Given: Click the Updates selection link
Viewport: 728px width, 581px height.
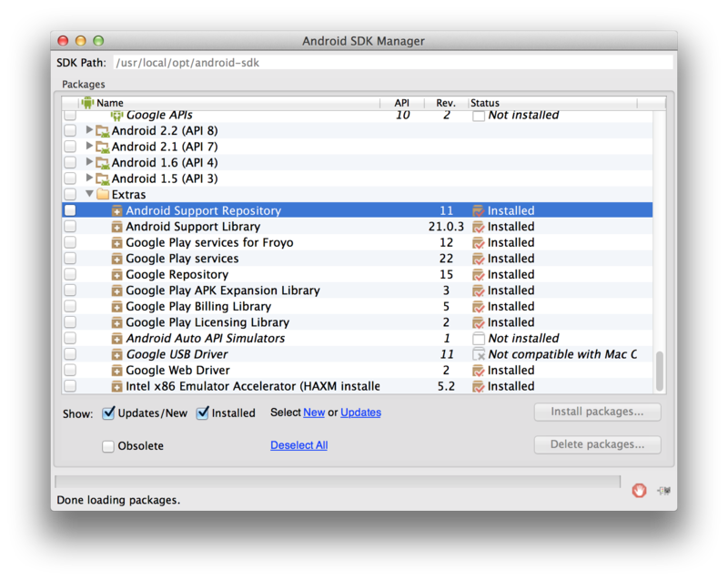Looking at the screenshot, I should tap(360, 413).
